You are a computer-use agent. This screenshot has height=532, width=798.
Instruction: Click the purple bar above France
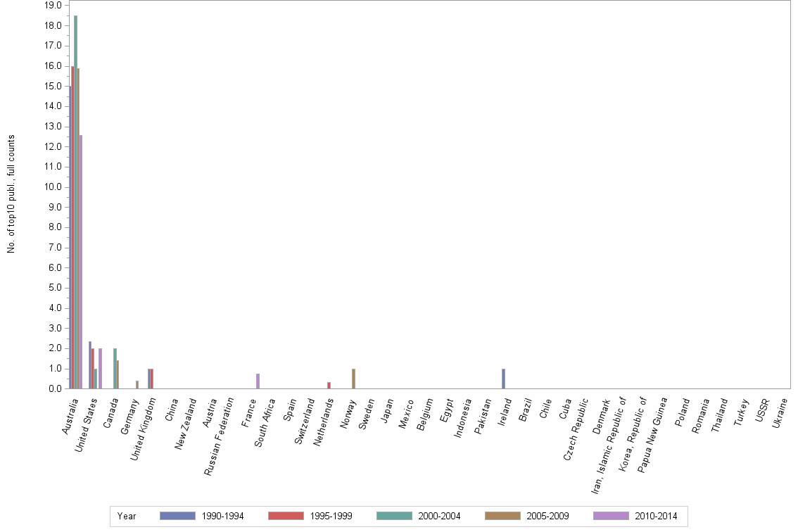259,381
